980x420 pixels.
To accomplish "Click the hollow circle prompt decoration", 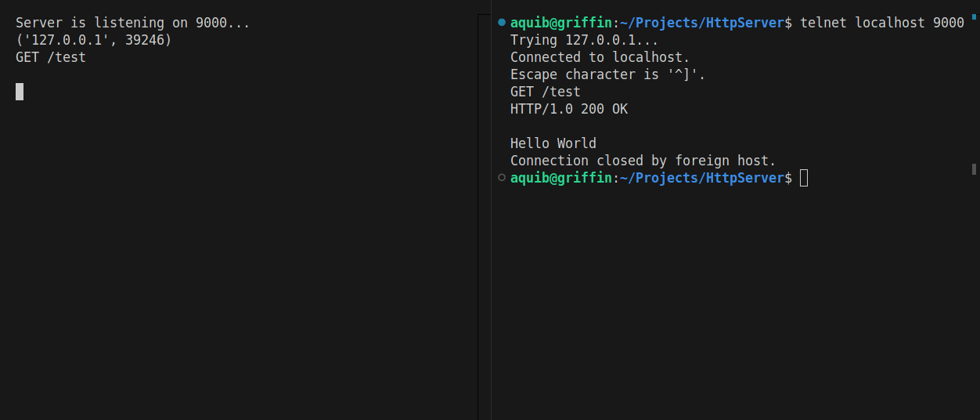I will (502, 178).
